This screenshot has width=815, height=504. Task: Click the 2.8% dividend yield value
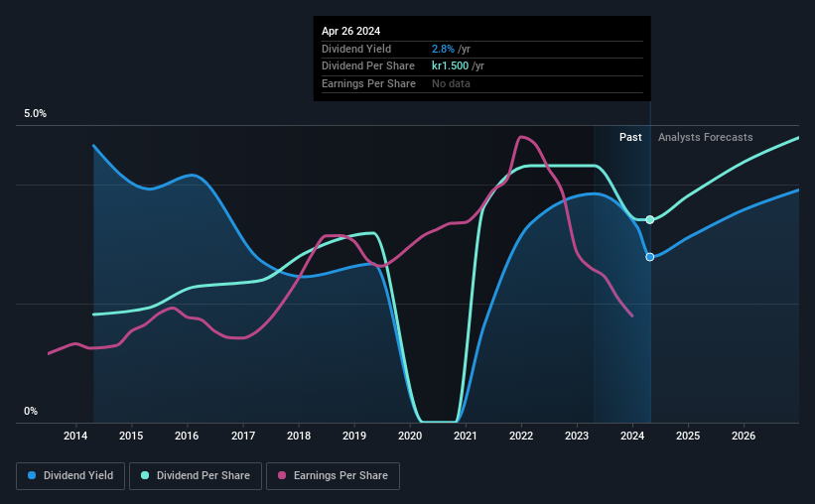point(443,49)
